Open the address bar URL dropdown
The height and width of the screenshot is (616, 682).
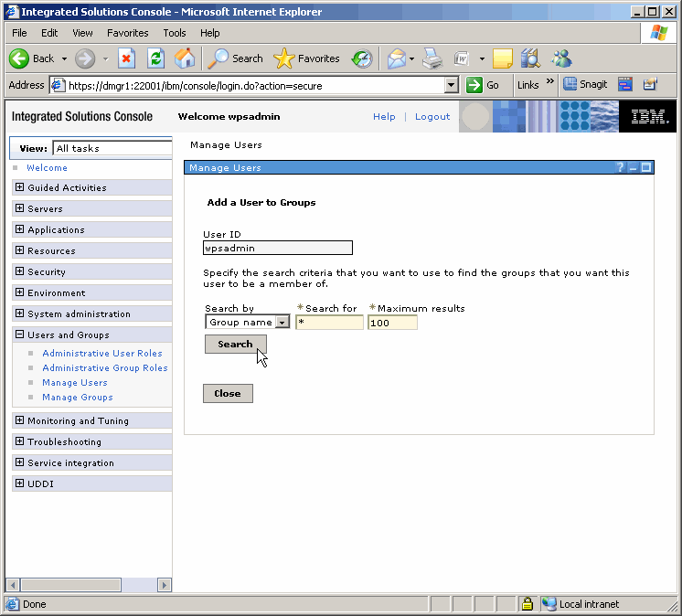pos(451,85)
